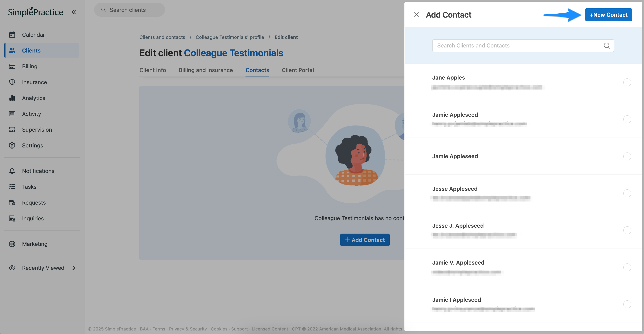Viewport: 644px width, 334px height.
Task: Select Jesse Appleseed radio button
Action: tap(627, 193)
